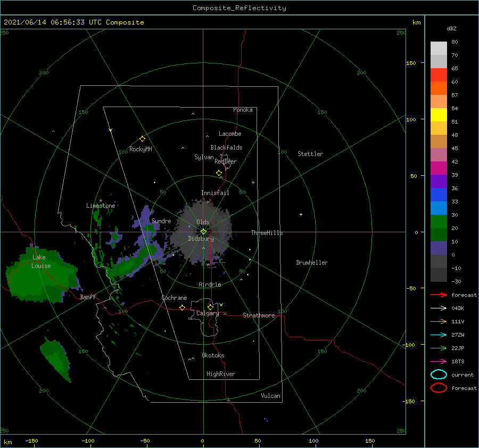
Task: Click the cyan 27ZW arrow icon
Action: (x=439, y=335)
